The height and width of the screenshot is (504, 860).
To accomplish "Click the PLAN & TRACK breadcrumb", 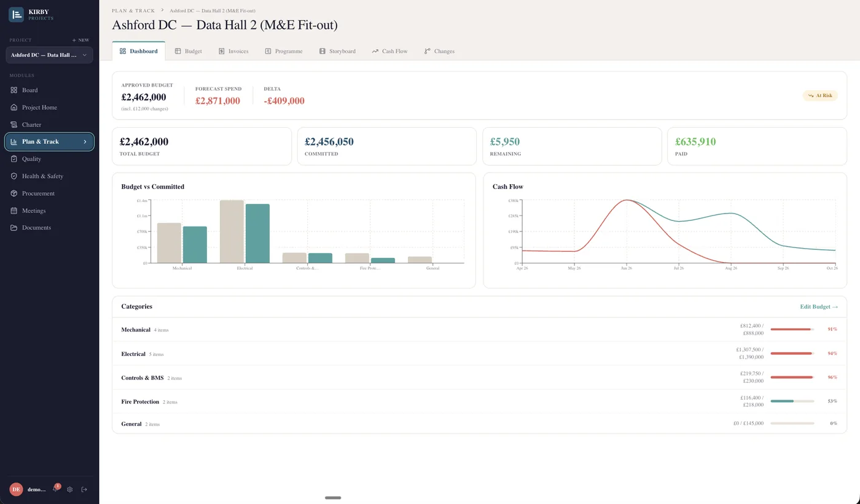I will coord(133,11).
